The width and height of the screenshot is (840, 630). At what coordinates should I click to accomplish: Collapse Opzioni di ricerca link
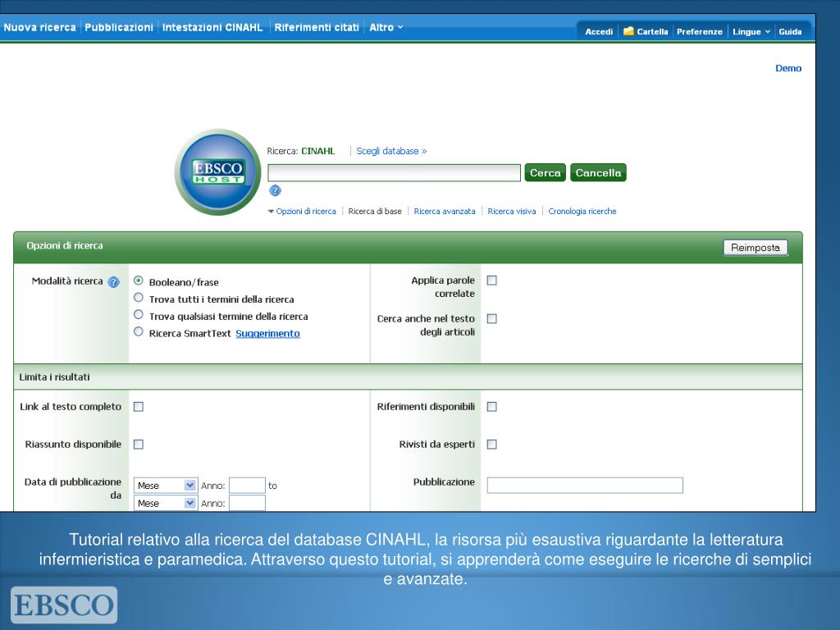(302, 211)
